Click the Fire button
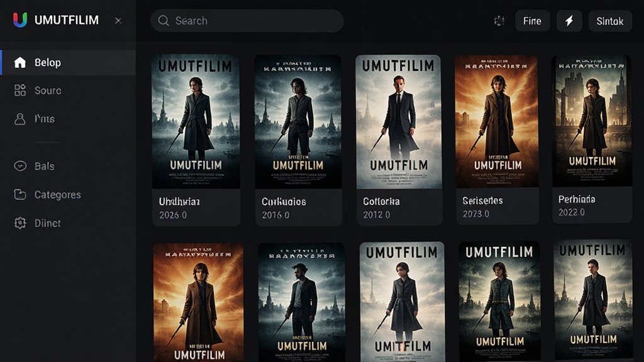 532,21
